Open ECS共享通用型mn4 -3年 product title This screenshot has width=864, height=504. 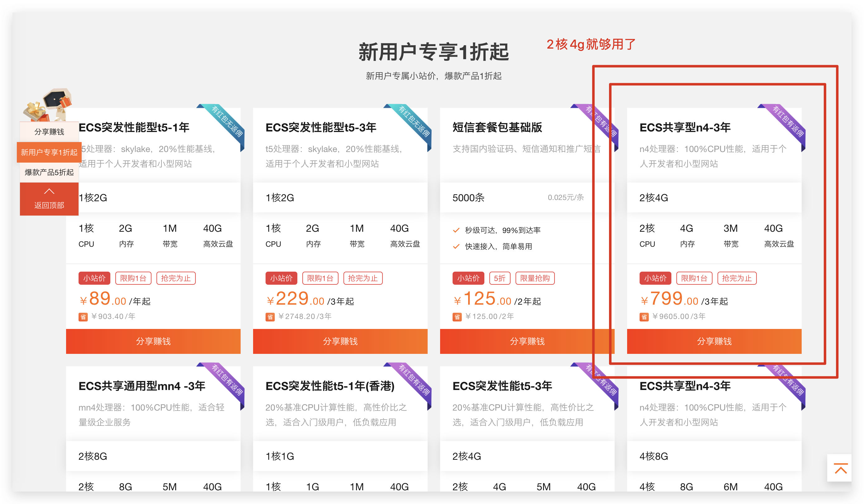[142, 386]
